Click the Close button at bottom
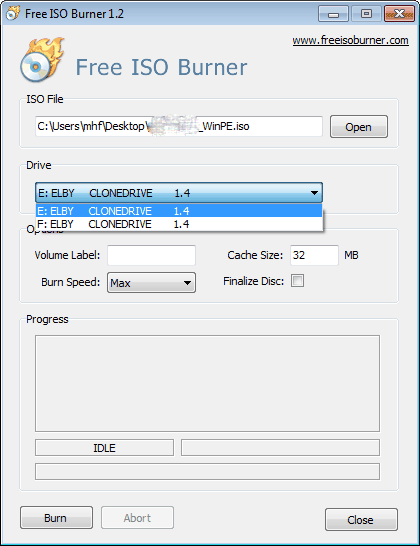420x546 pixels. (361, 520)
